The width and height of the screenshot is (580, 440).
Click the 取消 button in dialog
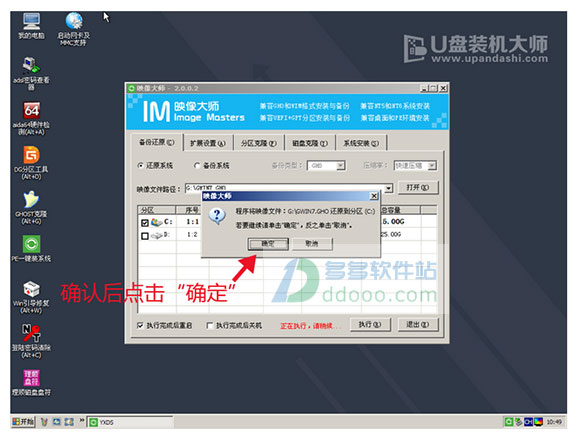click(x=312, y=244)
